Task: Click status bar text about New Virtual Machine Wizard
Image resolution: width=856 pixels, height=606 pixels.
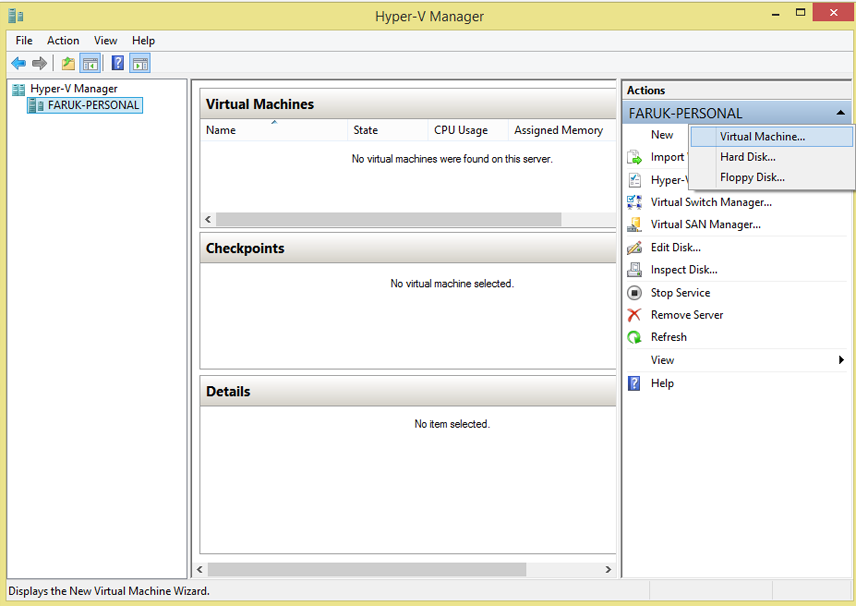Action: click(109, 591)
